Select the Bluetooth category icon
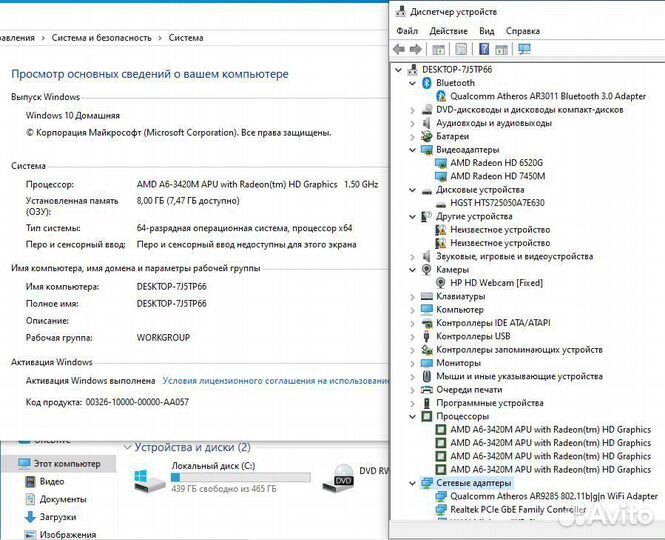Screen dimensions: 665x540 tap(427, 83)
